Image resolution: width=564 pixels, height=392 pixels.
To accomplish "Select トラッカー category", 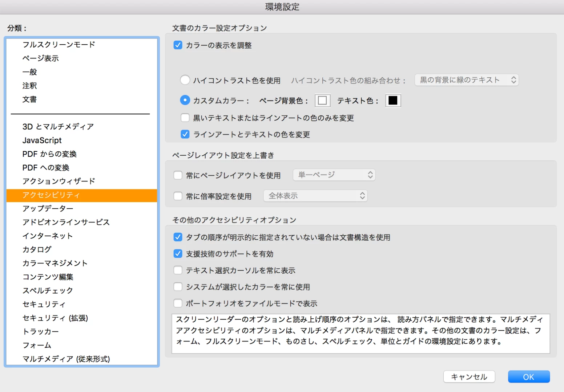I will (82, 331).
